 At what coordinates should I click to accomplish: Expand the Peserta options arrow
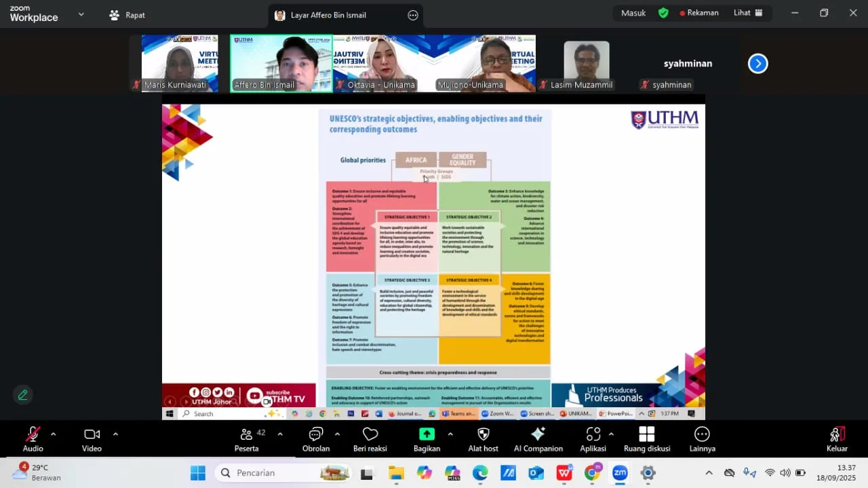[x=280, y=434]
